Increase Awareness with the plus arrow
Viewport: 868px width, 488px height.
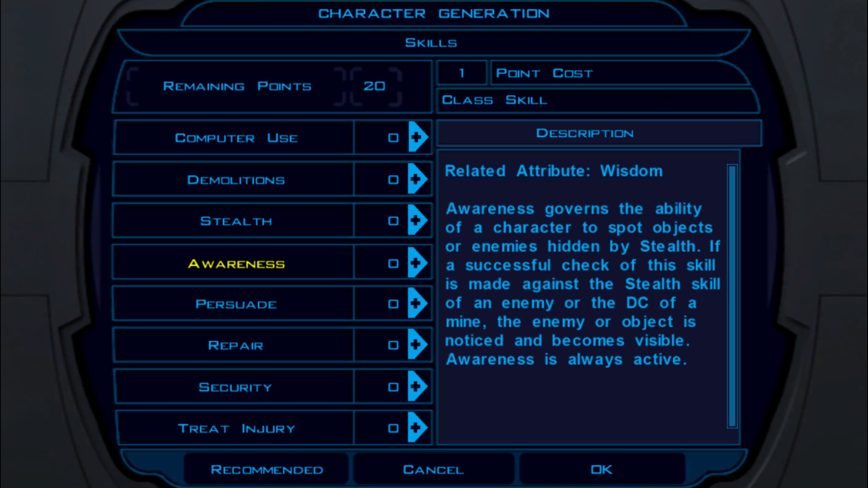418,262
